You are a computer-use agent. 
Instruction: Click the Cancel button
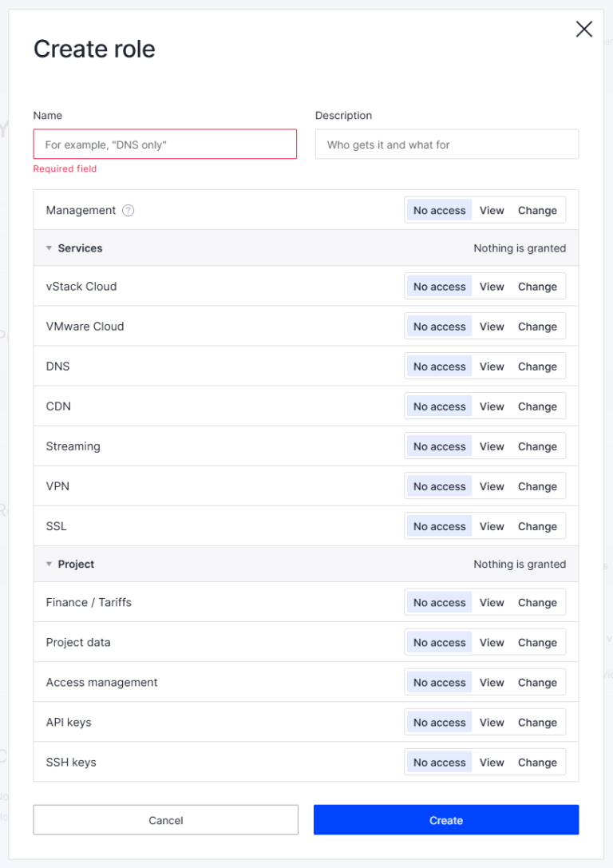coord(165,820)
